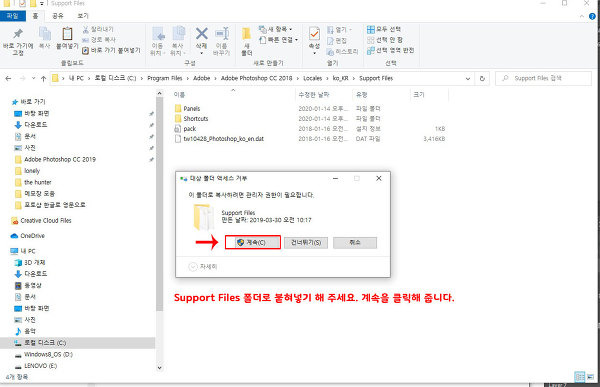Open 메모장 모음 folder in sidebar
This screenshot has width=600, height=387.
(x=35, y=194)
